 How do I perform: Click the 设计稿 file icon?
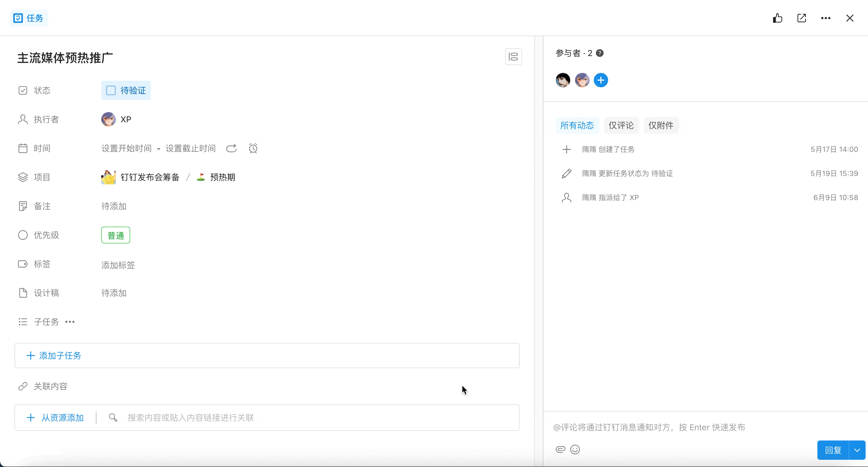(x=23, y=293)
